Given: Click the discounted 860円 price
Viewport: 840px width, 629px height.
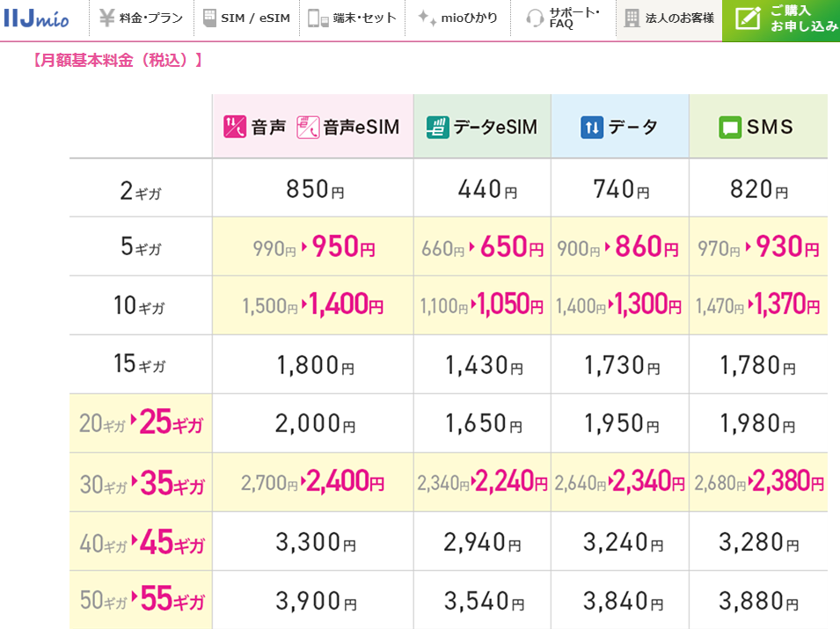Looking at the screenshot, I should pyautogui.click(x=646, y=246).
